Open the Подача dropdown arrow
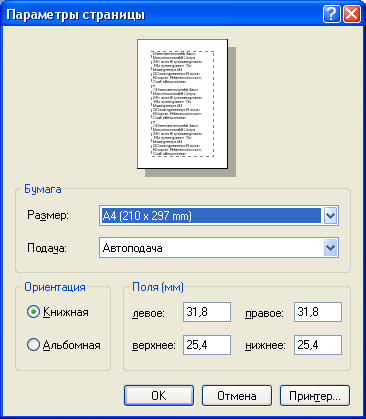Viewport: 366px width, 419px height. point(330,248)
